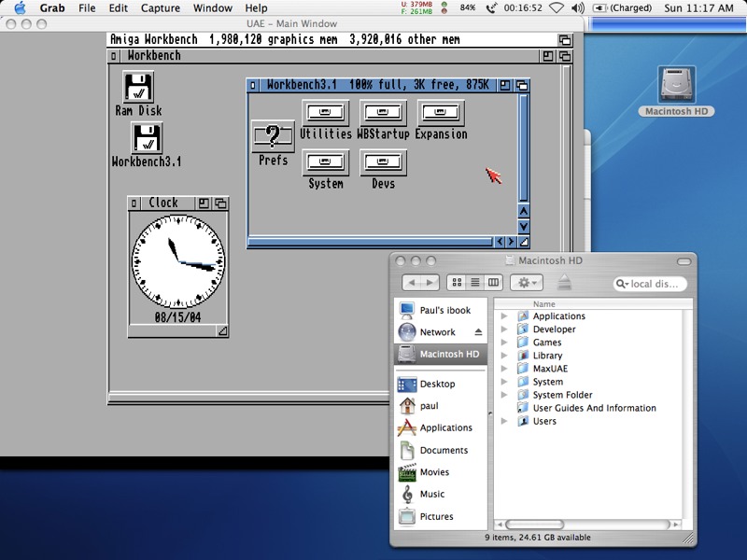Open the Expansion drawer
The width and height of the screenshot is (747, 560).
click(441, 112)
